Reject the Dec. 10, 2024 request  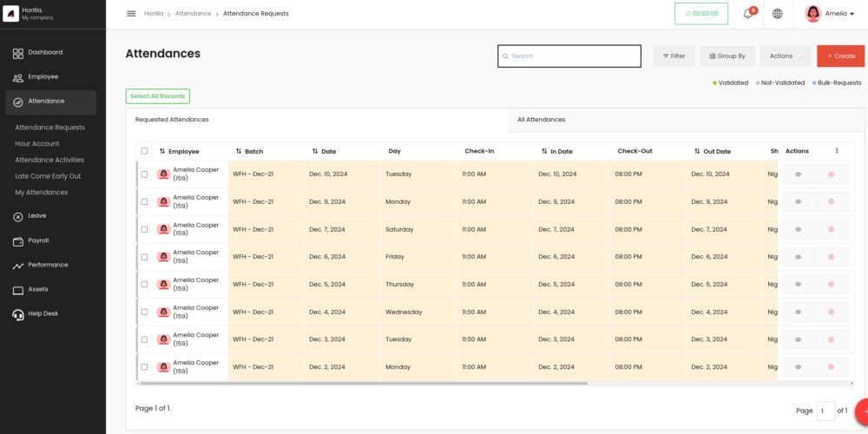click(x=831, y=174)
